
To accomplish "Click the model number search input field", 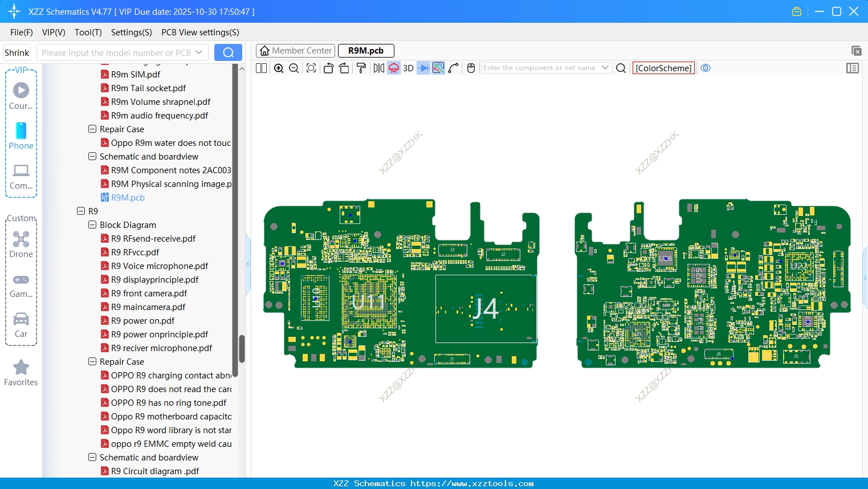I will 116,52.
